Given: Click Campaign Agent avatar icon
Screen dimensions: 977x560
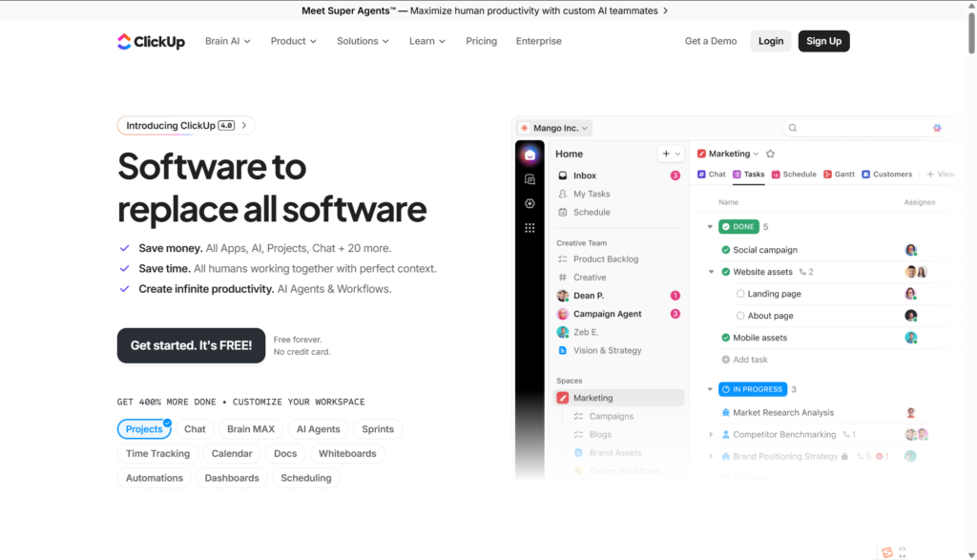Looking at the screenshot, I should click(x=563, y=314).
